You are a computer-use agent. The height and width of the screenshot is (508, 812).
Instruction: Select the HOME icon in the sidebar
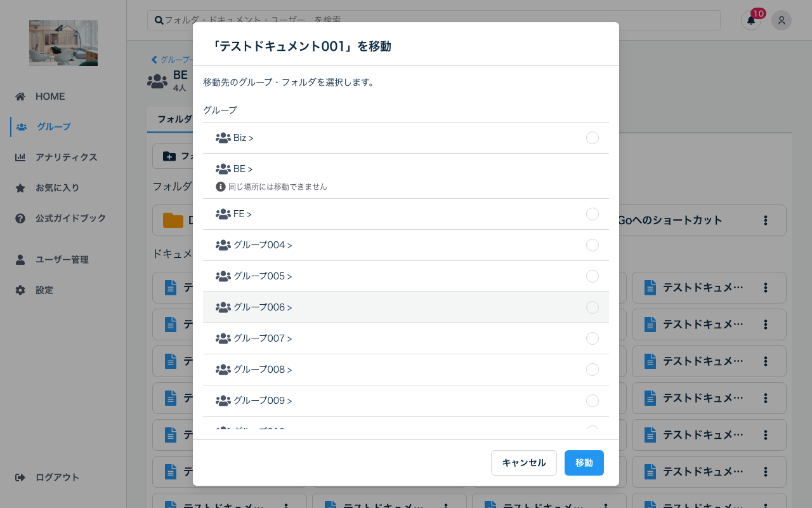click(20, 96)
